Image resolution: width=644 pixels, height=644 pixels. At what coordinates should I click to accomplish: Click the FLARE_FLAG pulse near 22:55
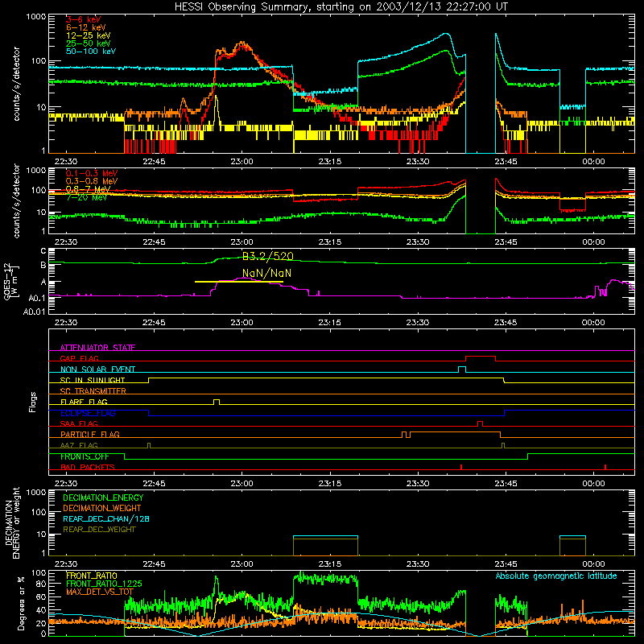217,402
